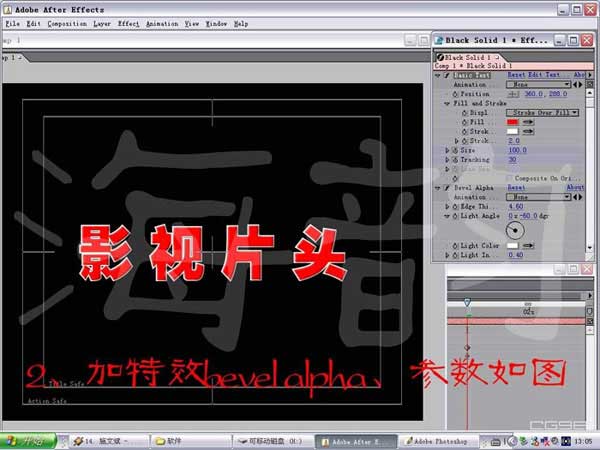Collapse the Basic Text effect group
The width and height of the screenshot is (600, 450).
click(438, 75)
